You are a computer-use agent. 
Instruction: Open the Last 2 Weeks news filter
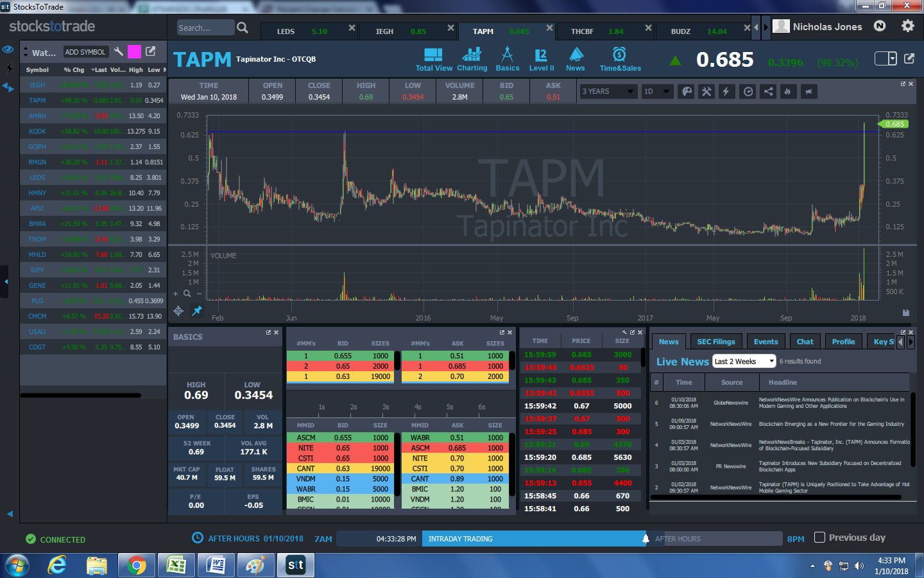pos(744,362)
